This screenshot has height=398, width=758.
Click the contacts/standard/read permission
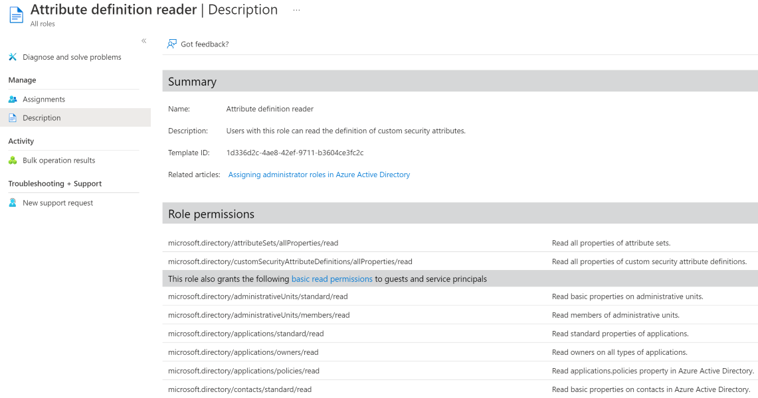[x=240, y=389]
